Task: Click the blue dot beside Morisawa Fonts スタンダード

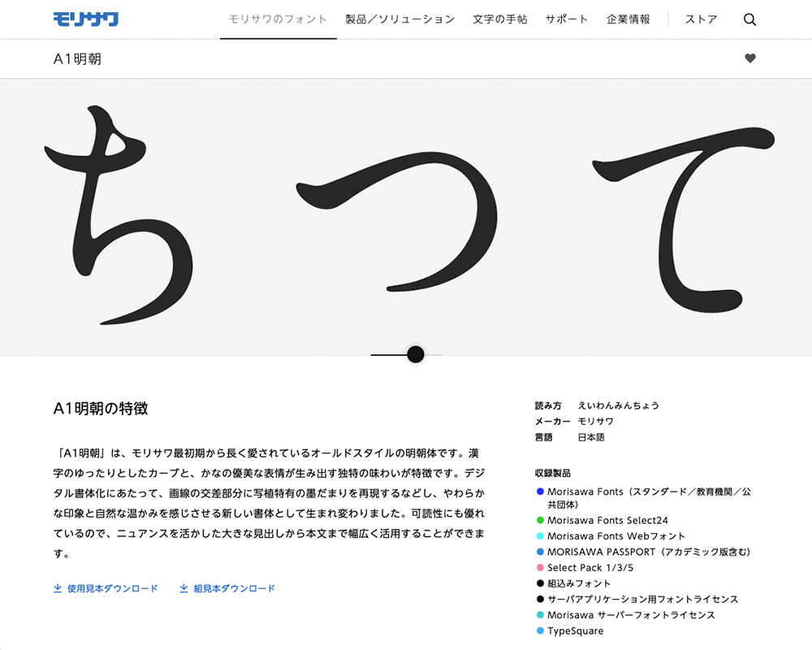Action: tap(540, 492)
